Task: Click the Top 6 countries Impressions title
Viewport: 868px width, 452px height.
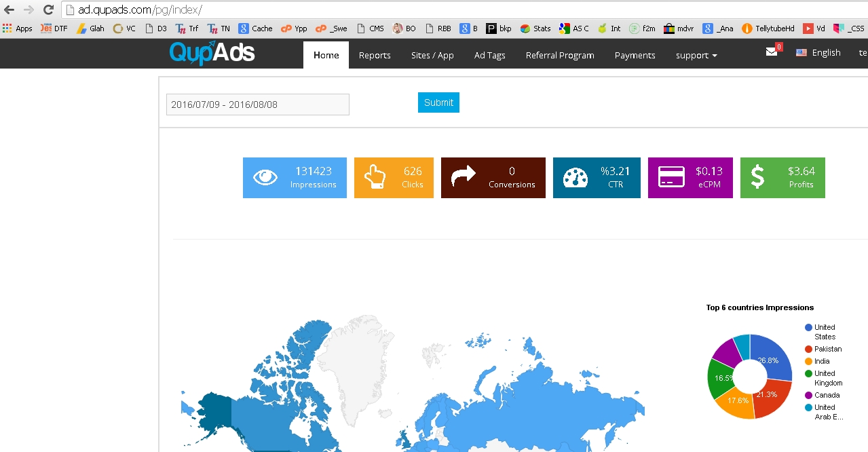Action: pos(760,307)
